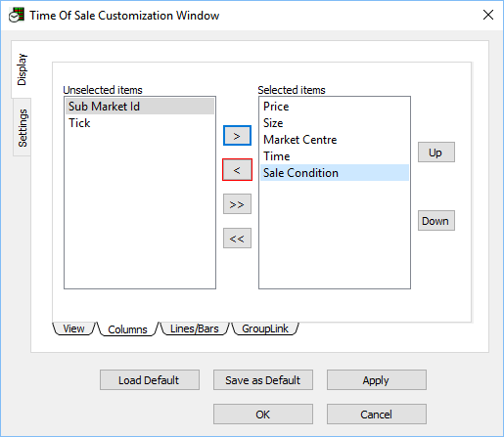Click the single left arrow remove button

237,170
